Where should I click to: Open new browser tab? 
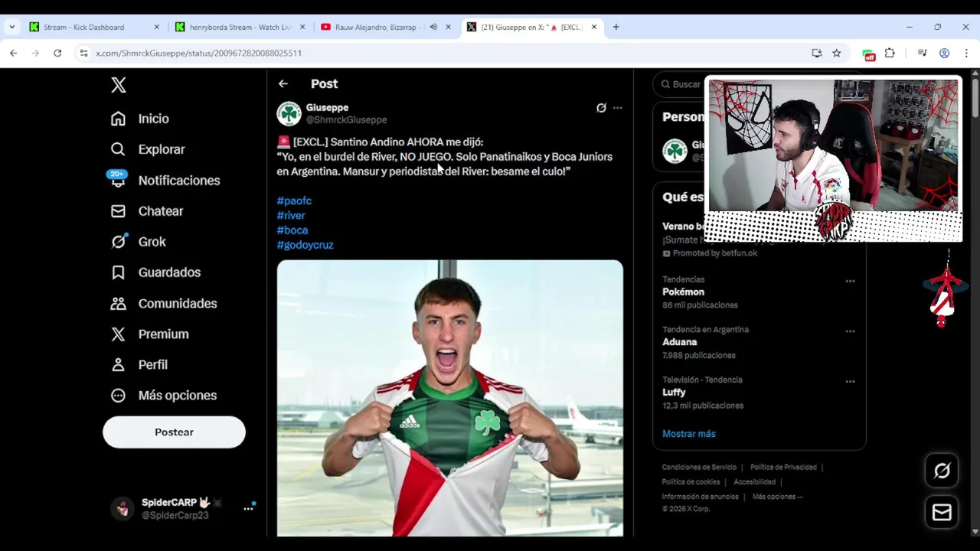616,27
